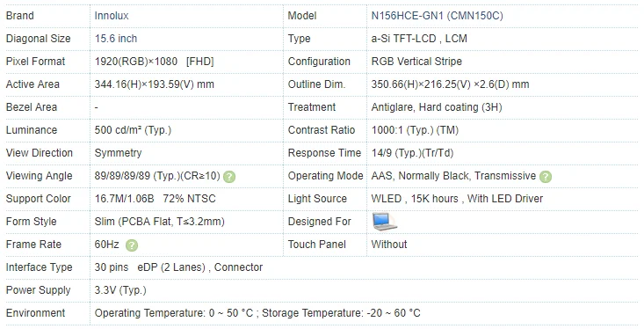644x329 pixels.
Task: Click the 15.6 inch diagonal size value
Action: [116, 39]
